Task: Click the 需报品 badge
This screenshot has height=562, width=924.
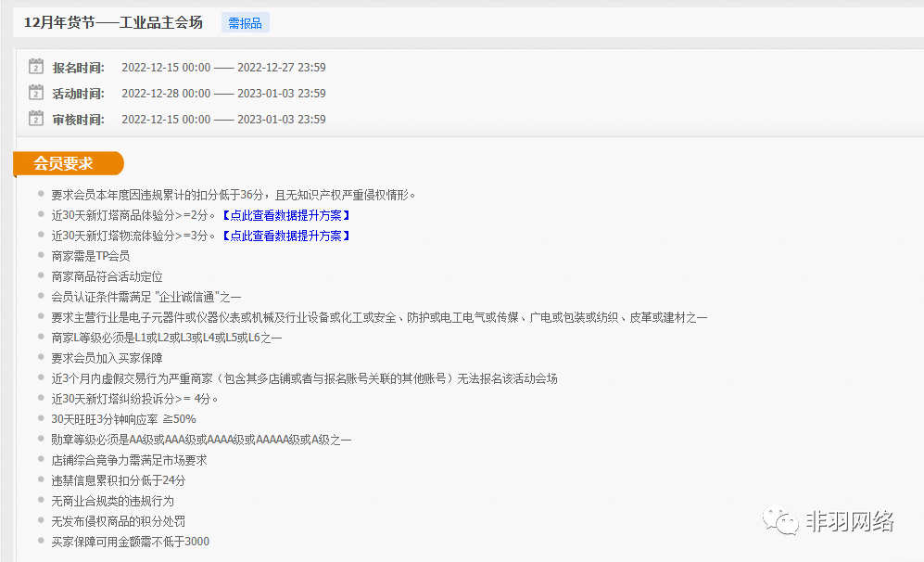Action: (x=245, y=23)
